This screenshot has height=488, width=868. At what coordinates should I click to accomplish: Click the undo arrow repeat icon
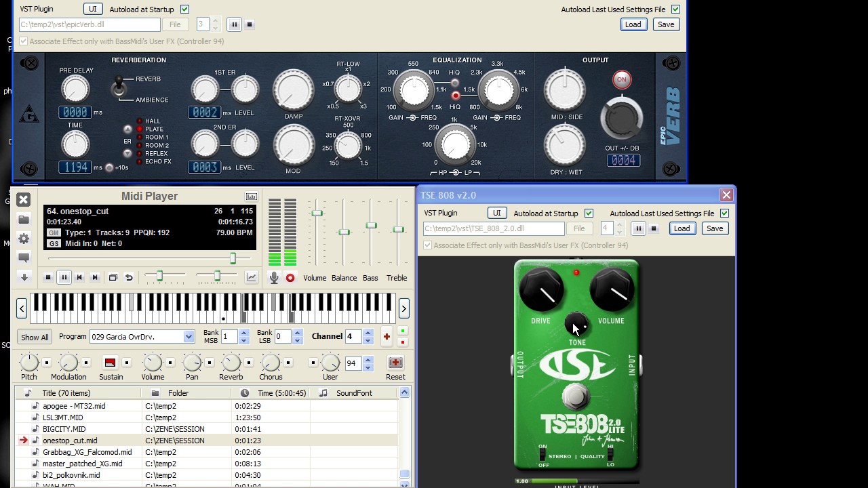(129, 277)
